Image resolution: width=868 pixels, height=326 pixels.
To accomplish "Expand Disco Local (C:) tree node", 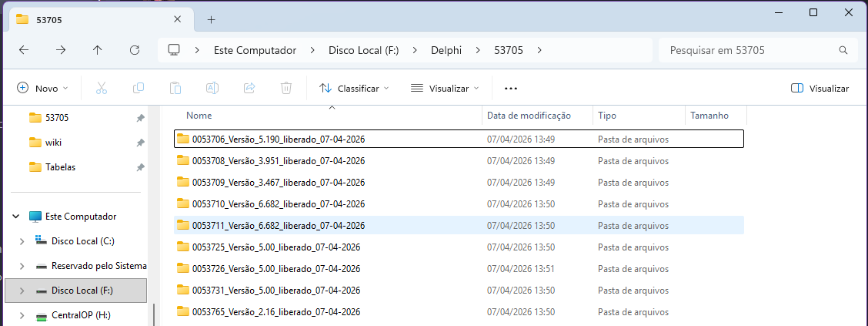I will [21, 241].
